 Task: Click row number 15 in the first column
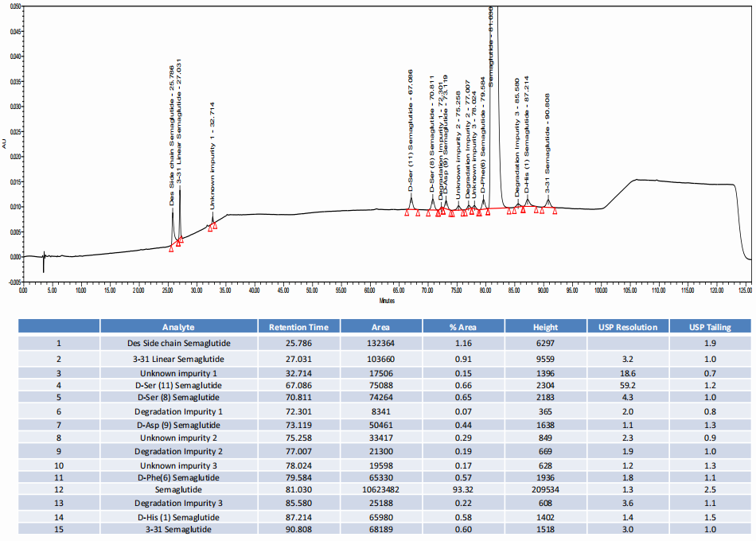58,530
